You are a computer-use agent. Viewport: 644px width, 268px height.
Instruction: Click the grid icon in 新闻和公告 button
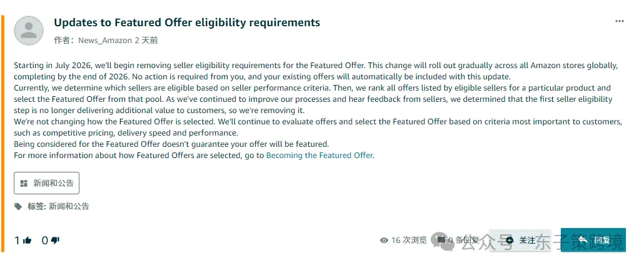coord(24,184)
